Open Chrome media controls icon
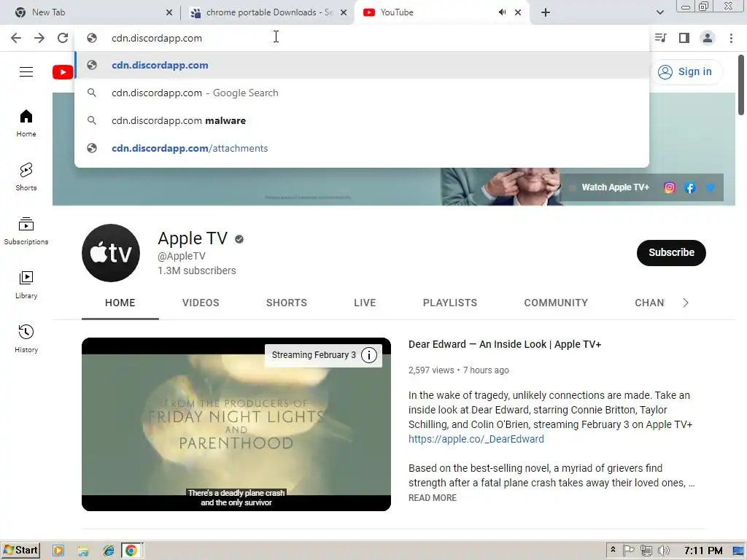 click(x=660, y=38)
